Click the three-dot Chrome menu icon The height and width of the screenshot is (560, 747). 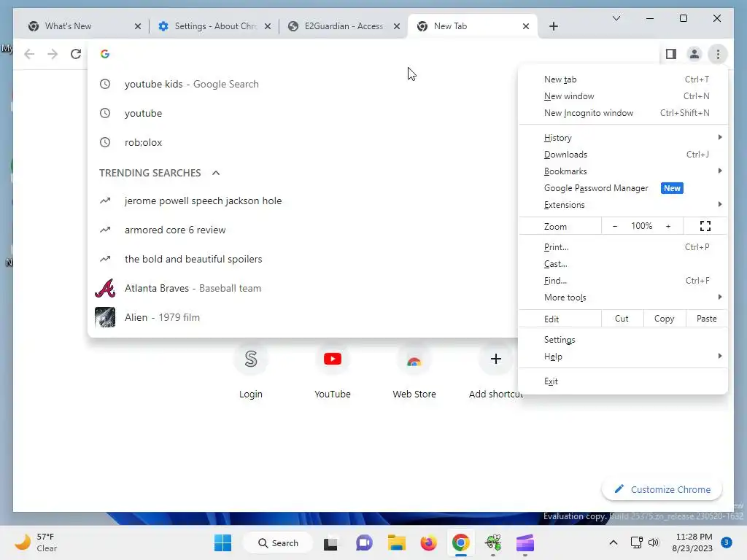point(718,54)
